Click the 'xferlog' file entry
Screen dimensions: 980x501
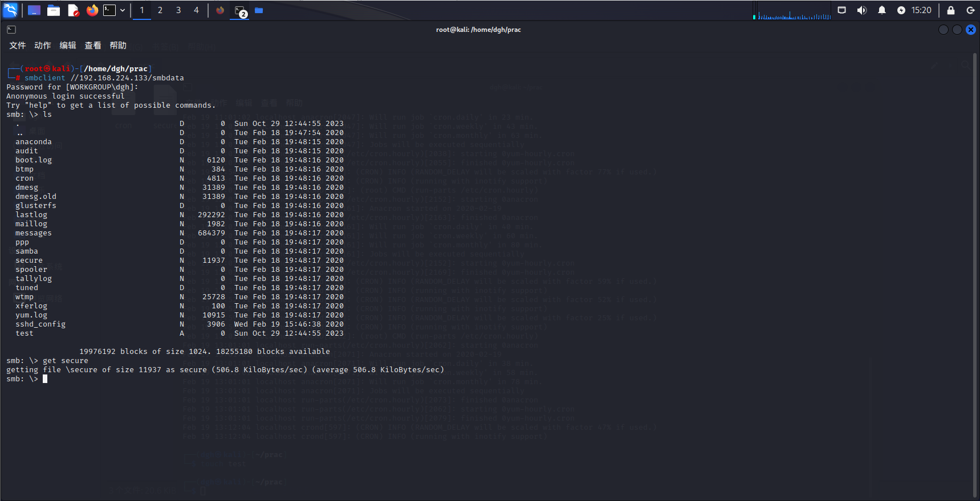point(31,306)
